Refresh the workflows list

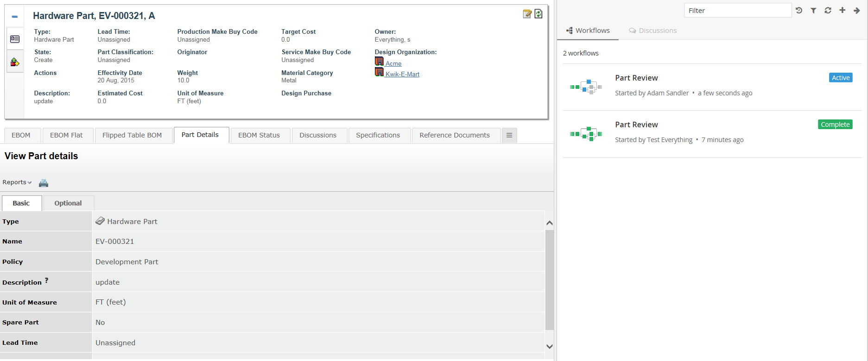click(828, 10)
